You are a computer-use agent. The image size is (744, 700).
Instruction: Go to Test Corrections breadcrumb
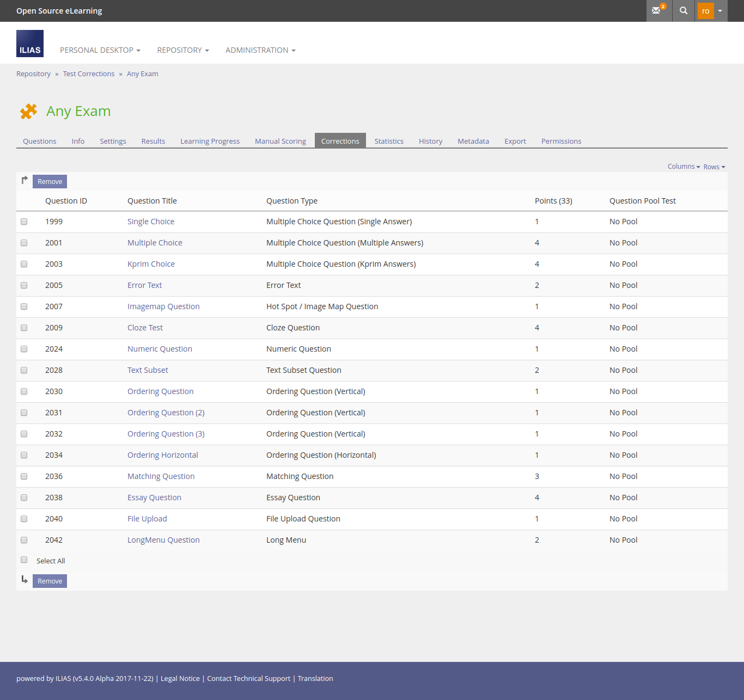pos(89,74)
